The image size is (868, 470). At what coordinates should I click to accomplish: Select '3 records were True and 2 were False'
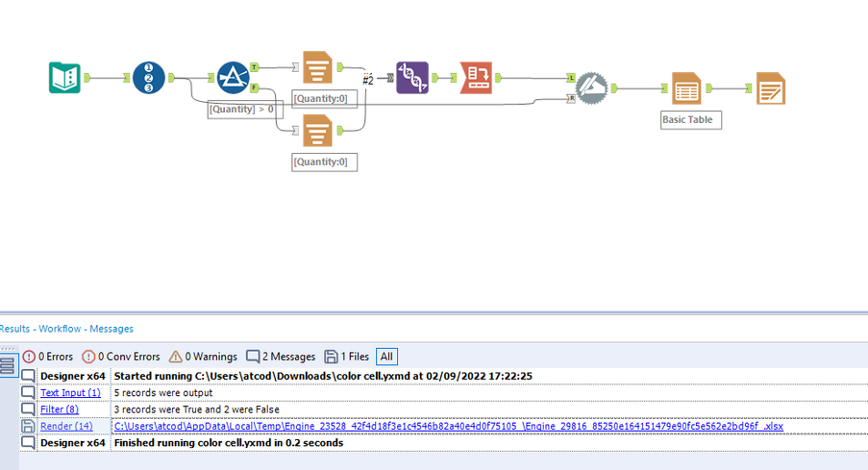196,409
